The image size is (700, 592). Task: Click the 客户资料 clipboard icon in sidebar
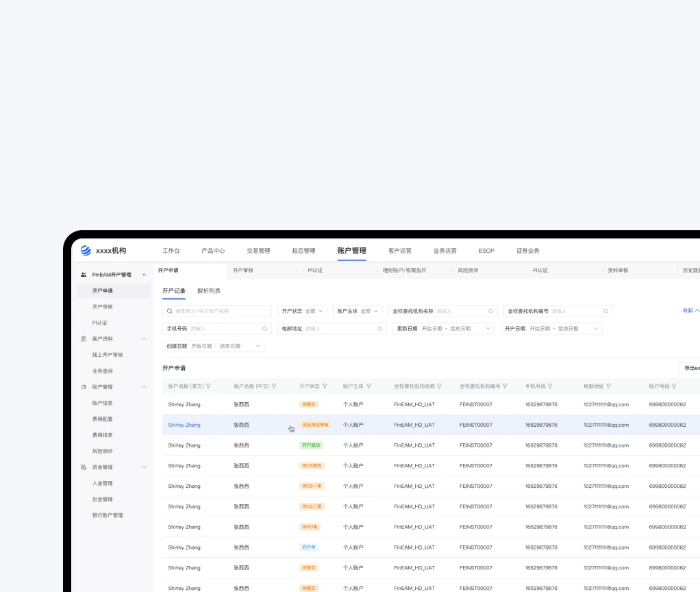[84, 339]
